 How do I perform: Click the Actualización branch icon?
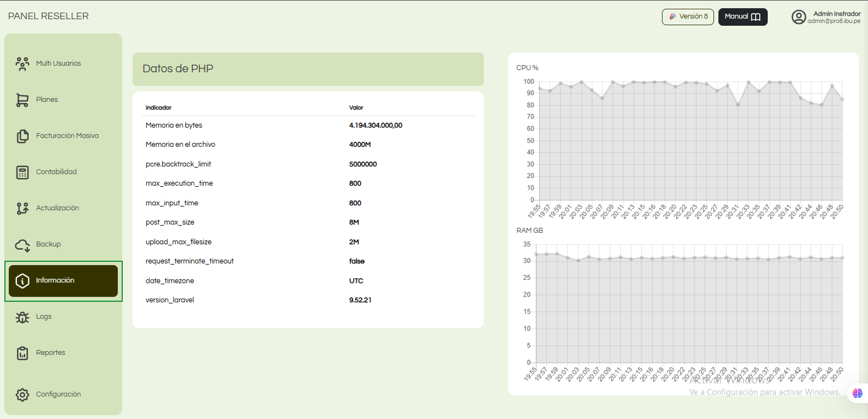pos(22,208)
